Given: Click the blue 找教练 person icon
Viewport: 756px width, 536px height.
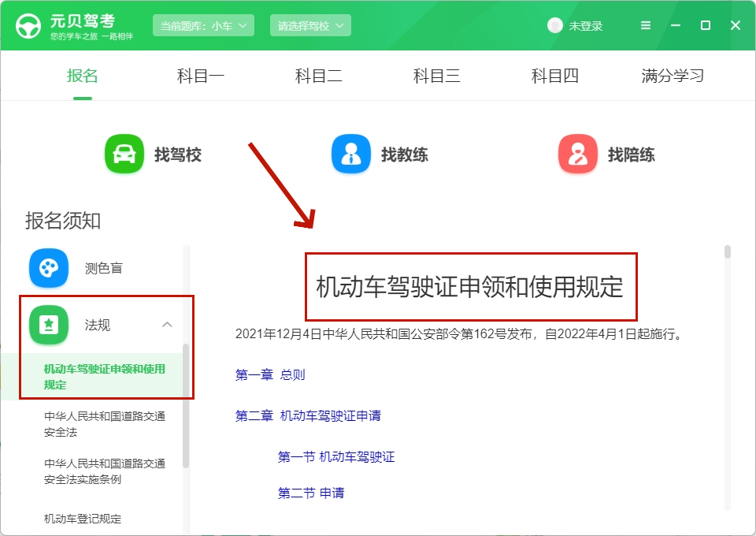Looking at the screenshot, I should click(351, 154).
